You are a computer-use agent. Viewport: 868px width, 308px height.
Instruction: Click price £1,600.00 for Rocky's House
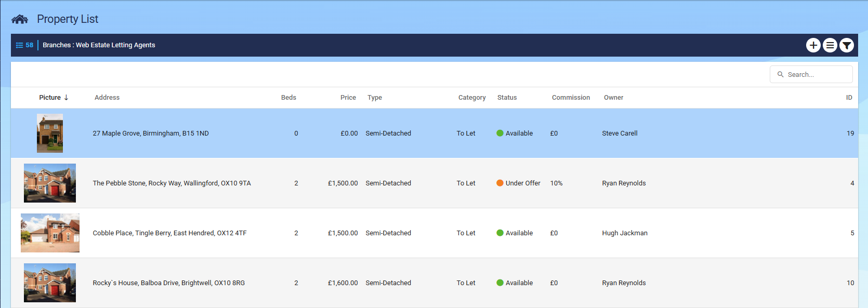pyautogui.click(x=343, y=283)
